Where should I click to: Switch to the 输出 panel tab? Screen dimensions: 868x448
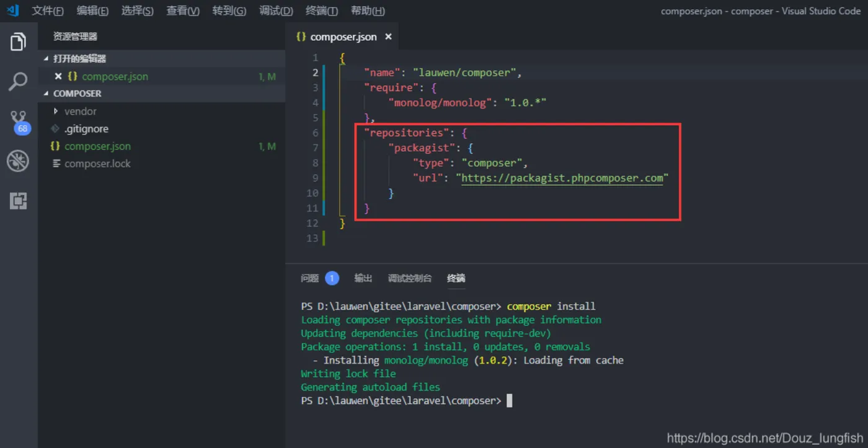363,278
